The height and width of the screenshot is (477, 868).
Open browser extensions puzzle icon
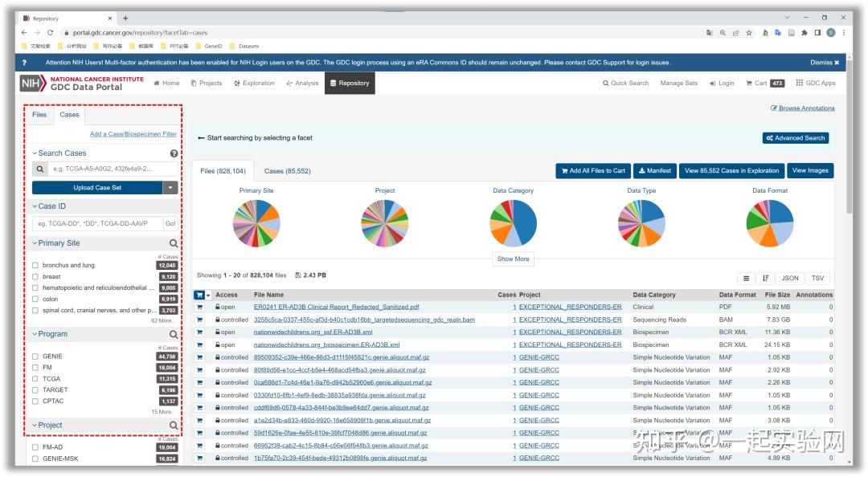pos(805,33)
